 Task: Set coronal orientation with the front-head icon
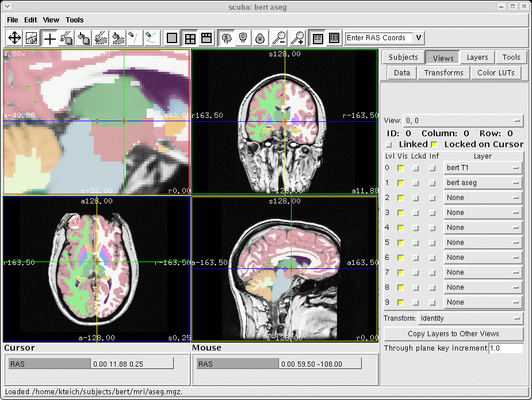pos(243,39)
